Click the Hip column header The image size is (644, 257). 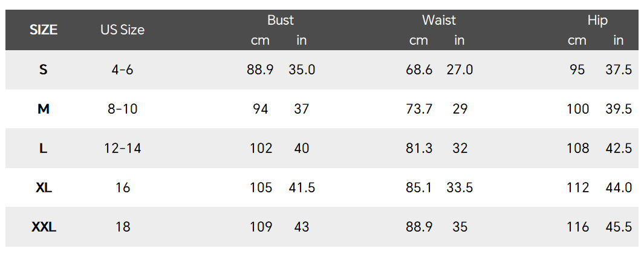click(597, 20)
